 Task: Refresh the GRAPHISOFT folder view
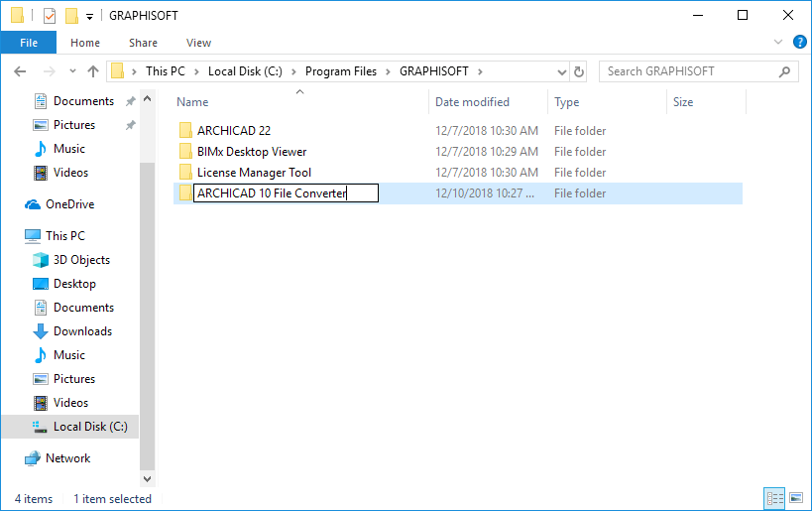(x=579, y=72)
